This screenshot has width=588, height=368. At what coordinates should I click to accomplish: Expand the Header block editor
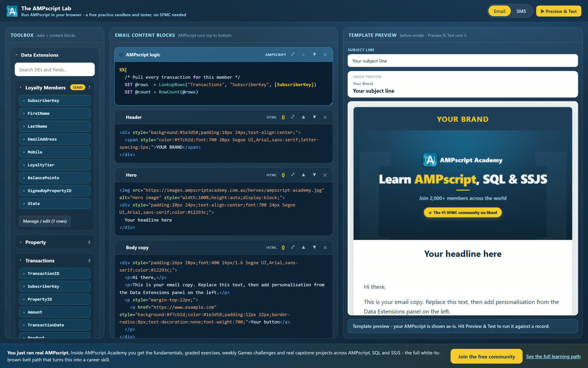click(293, 117)
